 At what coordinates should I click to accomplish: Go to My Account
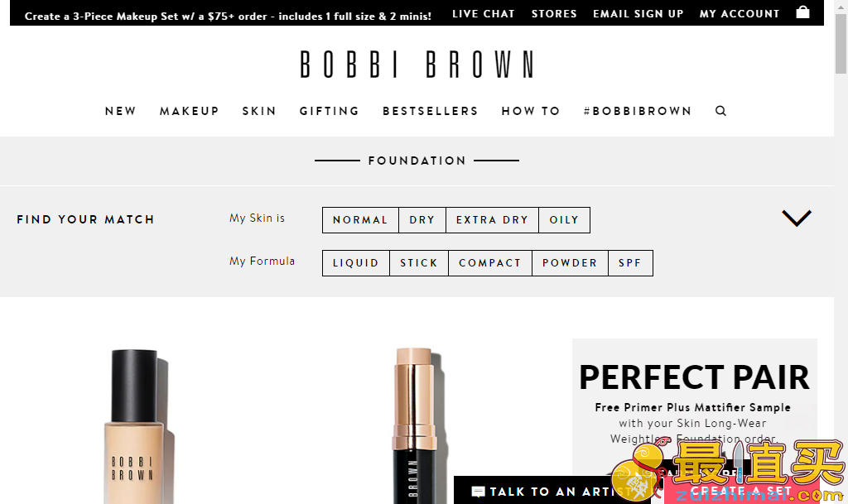point(740,13)
